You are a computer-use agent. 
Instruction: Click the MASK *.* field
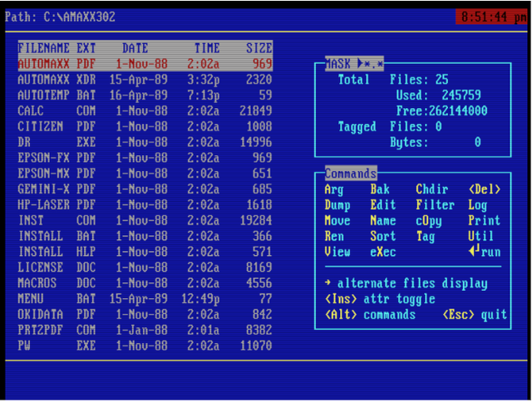354,64
